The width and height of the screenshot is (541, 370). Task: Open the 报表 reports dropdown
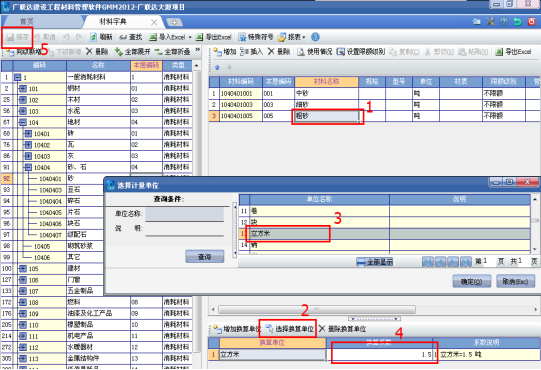click(x=292, y=37)
